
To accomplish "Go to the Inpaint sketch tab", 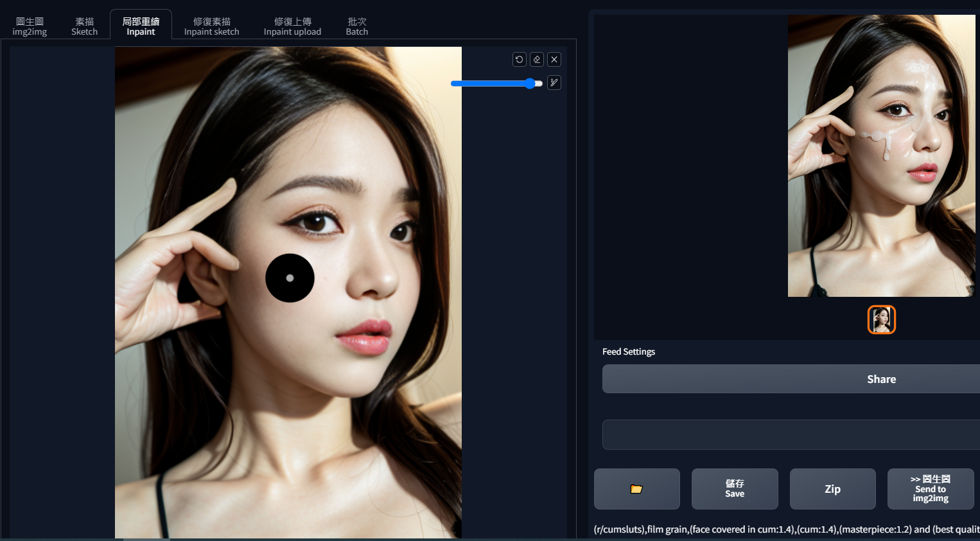I will (212, 26).
